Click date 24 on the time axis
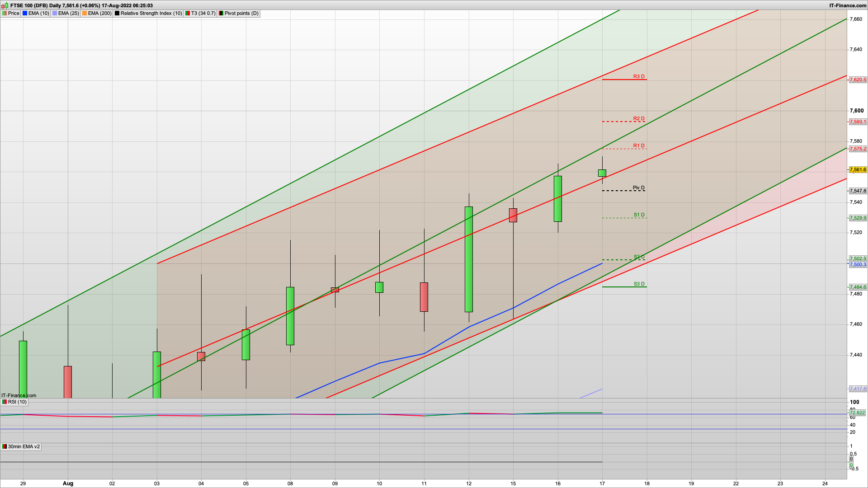 (x=825, y=483)
